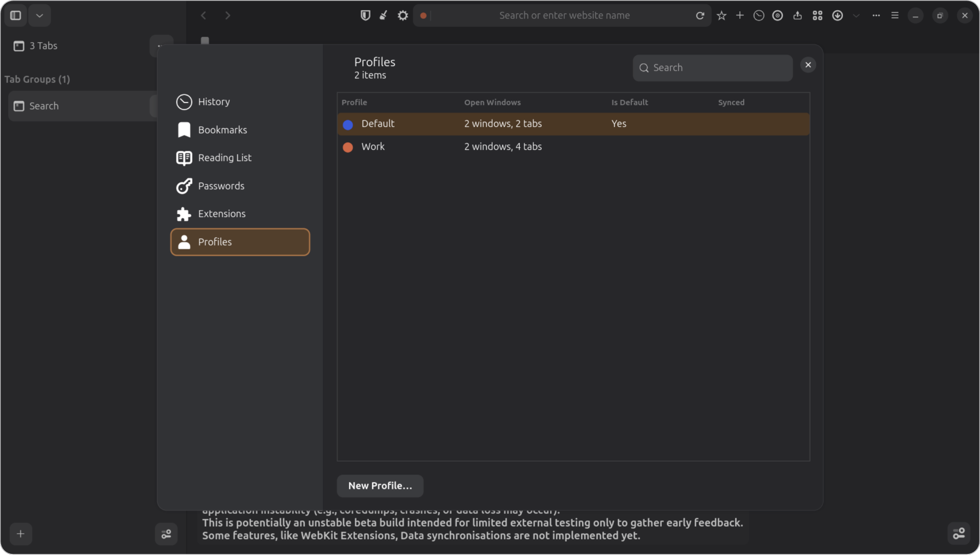Click the blue Default profile color dot
980x555 pixels.
point(348,124)
